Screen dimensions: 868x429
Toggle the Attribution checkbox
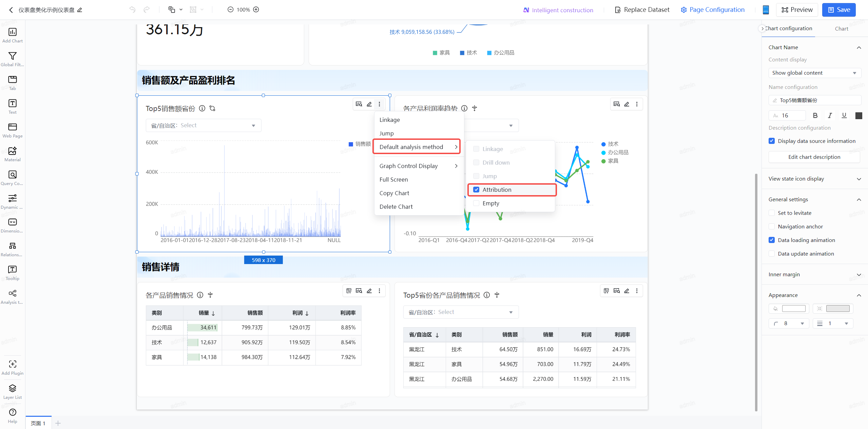click(x=476, y=190)
